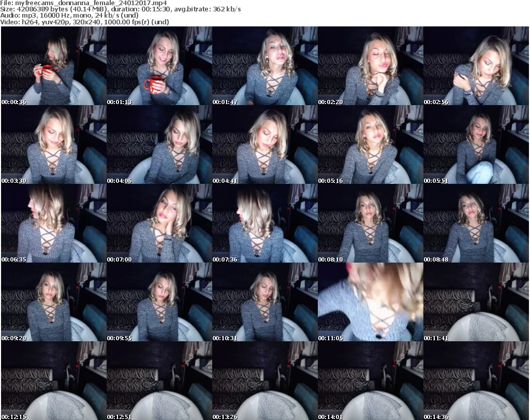Choose the thumbnail frame at 00:09:20
This screenshot has height=420, width=530.
click(54, 302)
